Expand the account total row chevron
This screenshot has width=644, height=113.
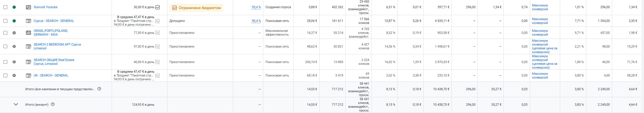coord(16,104)
